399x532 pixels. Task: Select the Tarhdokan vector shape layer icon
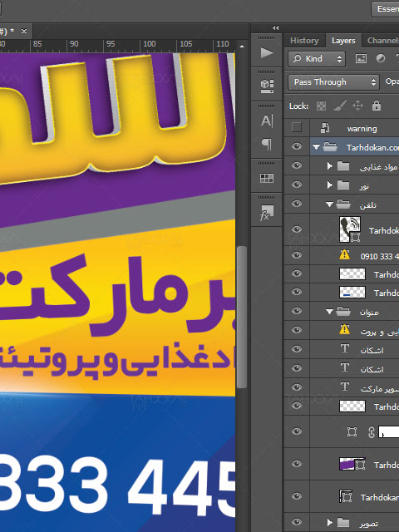[x=346, y=496]
